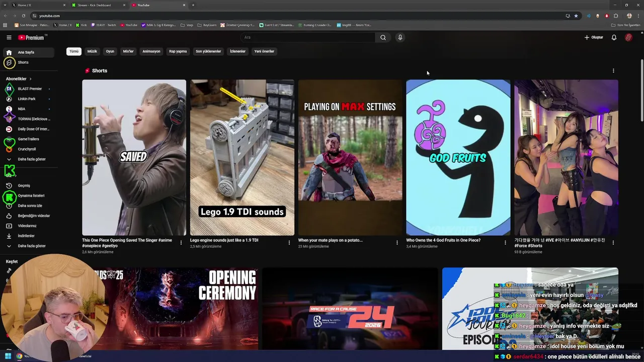Select the İzlenenler filter chip
644x362 pixels.
[x=237, y=51]
